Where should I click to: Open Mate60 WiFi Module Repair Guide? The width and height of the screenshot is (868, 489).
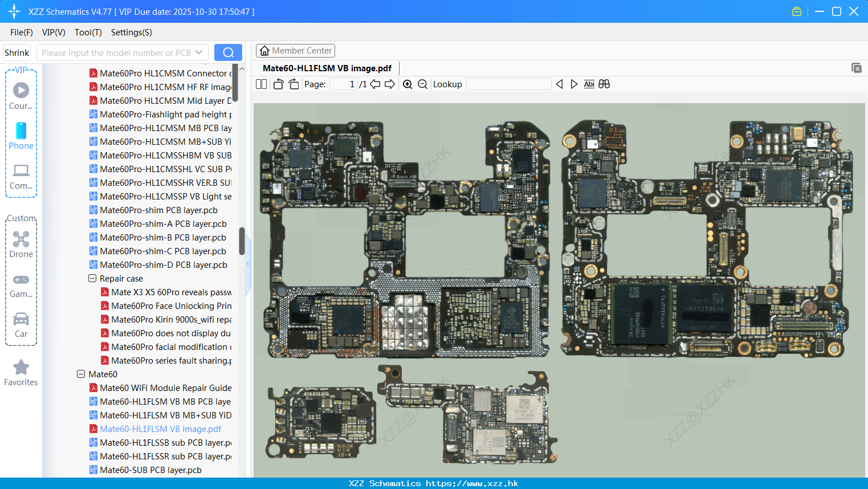coord(160,388)
